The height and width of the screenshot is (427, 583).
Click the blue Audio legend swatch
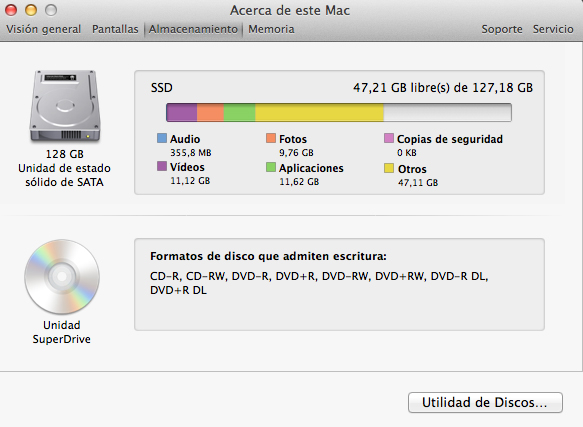162,138
